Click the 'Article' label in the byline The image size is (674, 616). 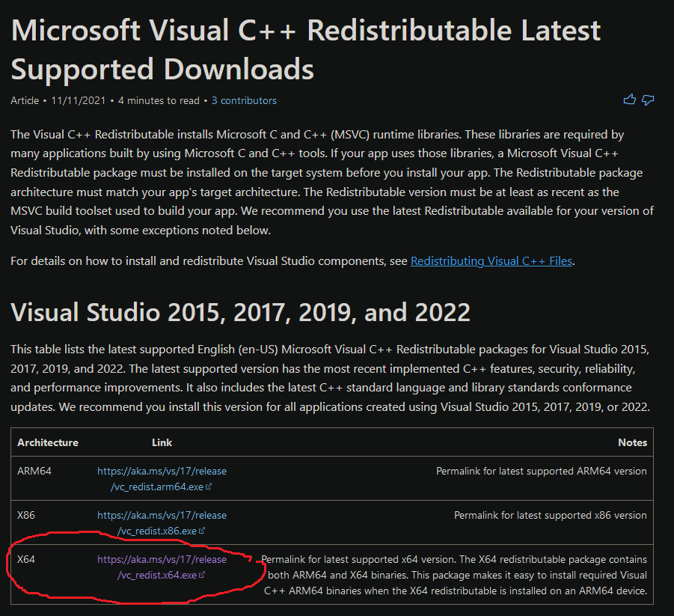25,100
